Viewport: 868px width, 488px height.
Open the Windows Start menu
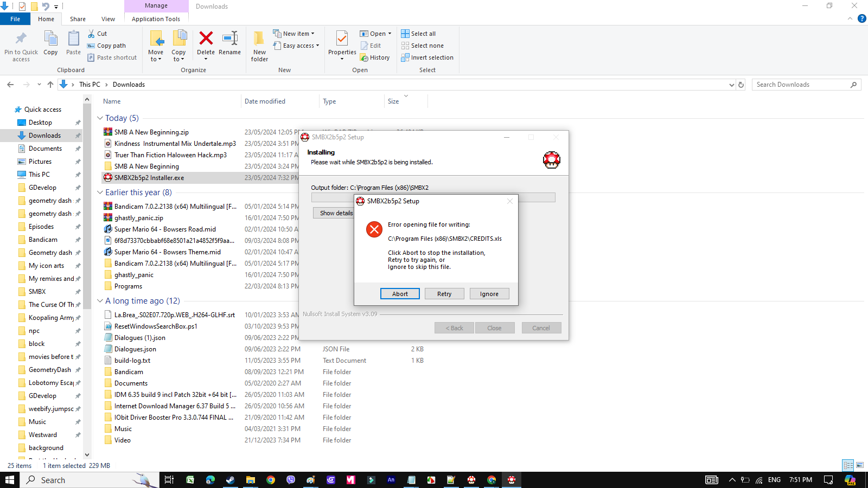pyautogui.click(x=10, y=480)
